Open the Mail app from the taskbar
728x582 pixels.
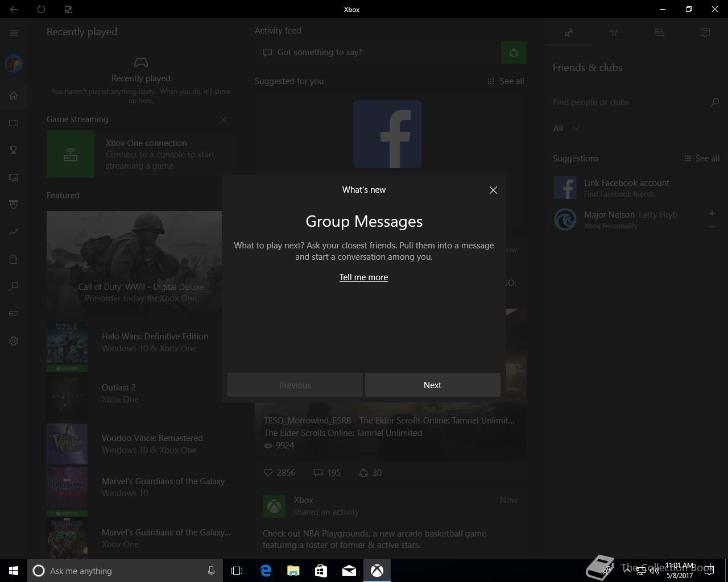coord(349,571)
